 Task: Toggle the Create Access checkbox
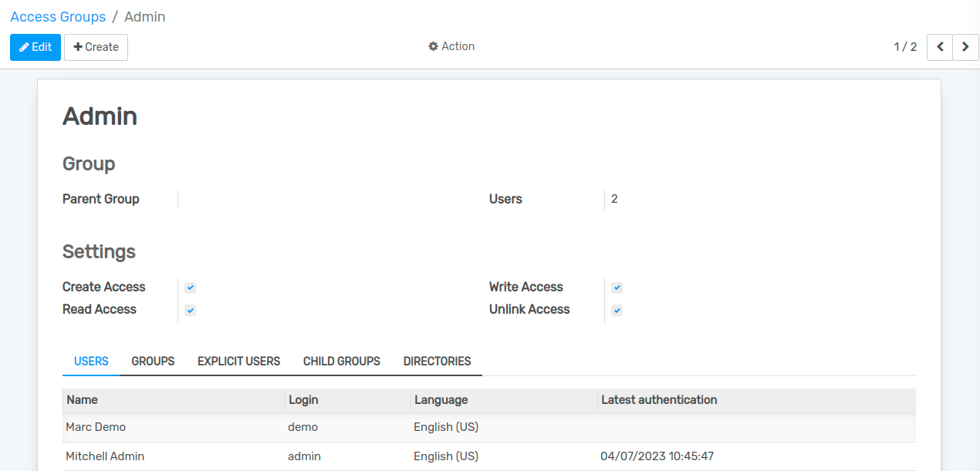pos(191,288)
